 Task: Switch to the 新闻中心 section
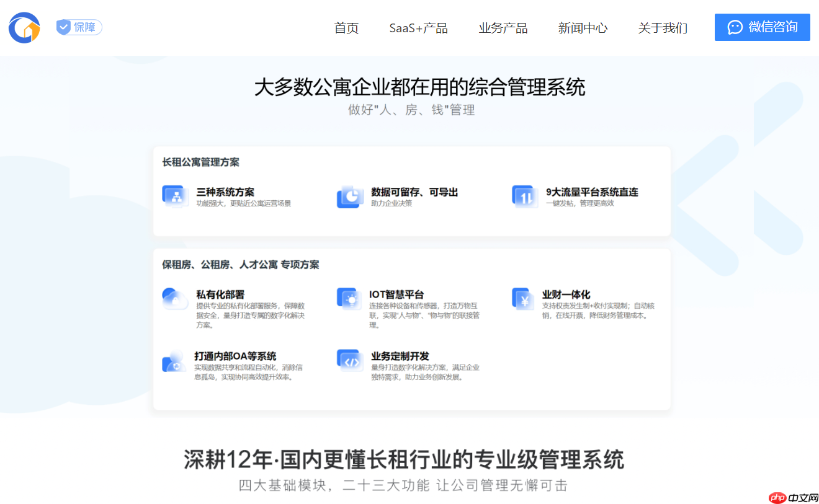(x=583, y=28)
